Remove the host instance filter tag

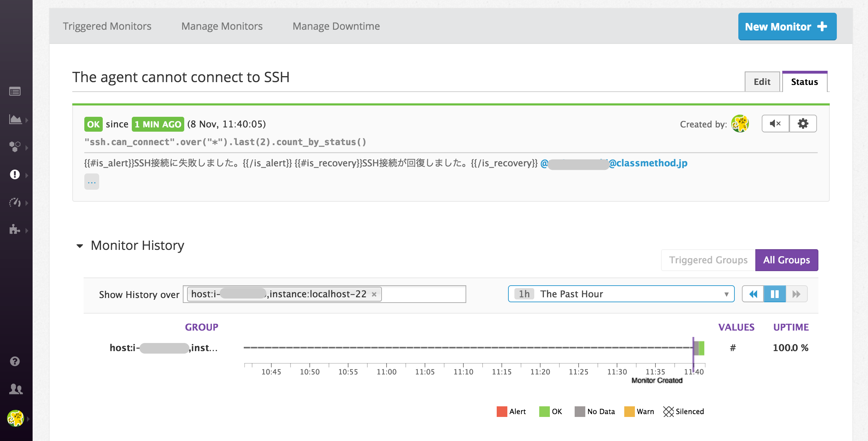pyautogui.click(x=374, y=294)
